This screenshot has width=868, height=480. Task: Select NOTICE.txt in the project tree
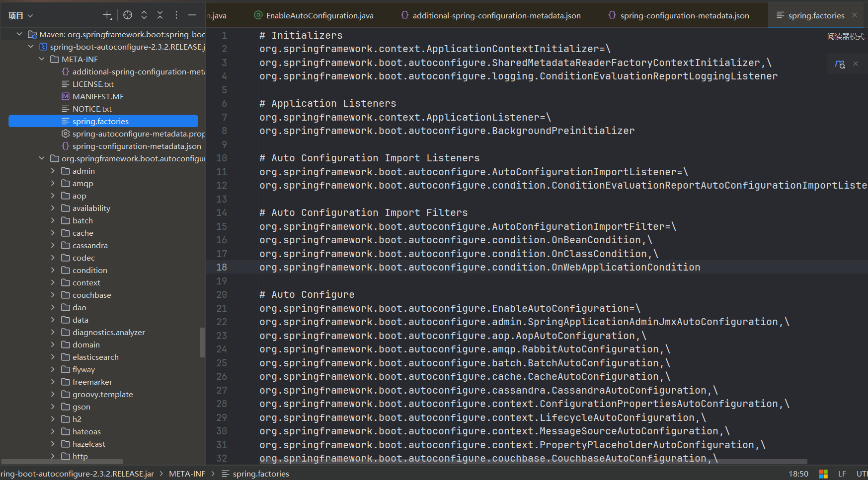pyautogui.click(x=86, y=109)
